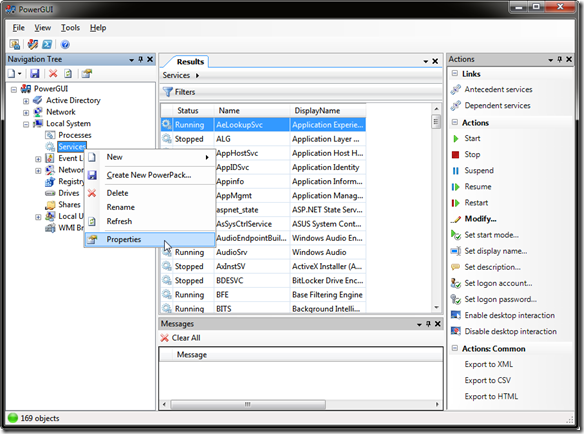Click Enable desktop interaction icon
Viewport: 584px width, 434px height.
coord(456,315)
